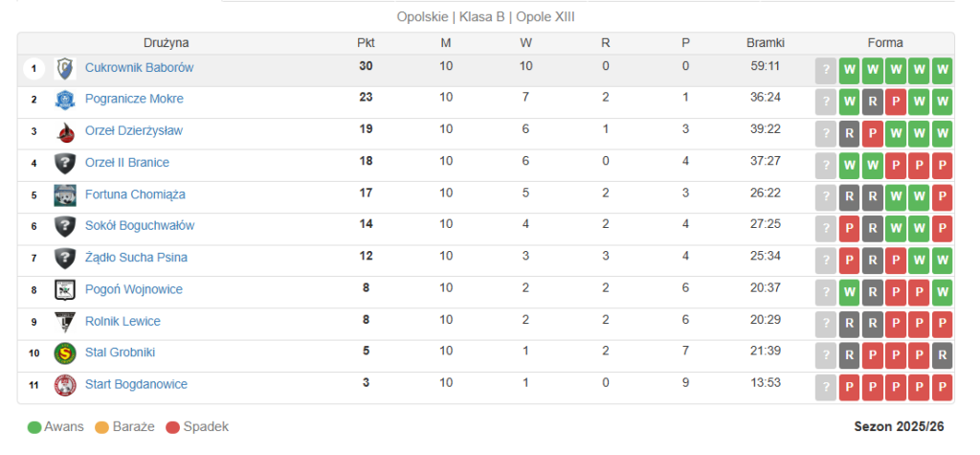This screenshot has width=980, height=455.
Task: Open the Żądło Sucha Psina team link
Action: pyautogui.click(x=136, y=258)
